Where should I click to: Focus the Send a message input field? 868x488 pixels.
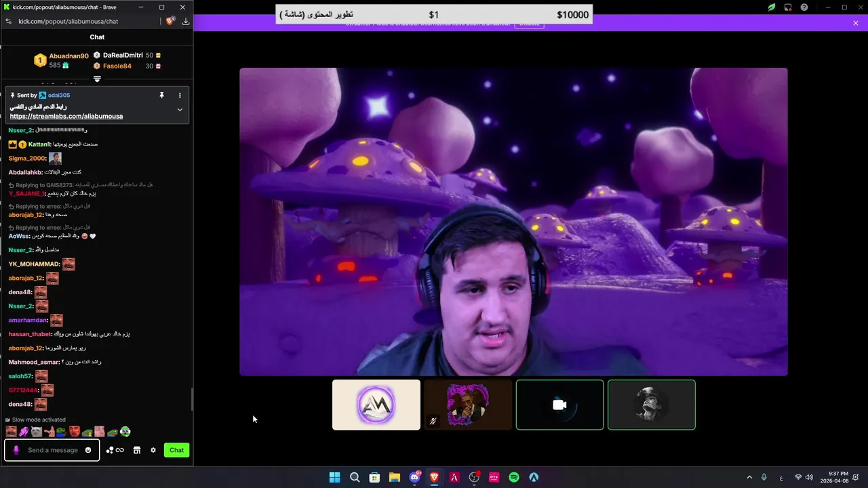coord(53,450)
